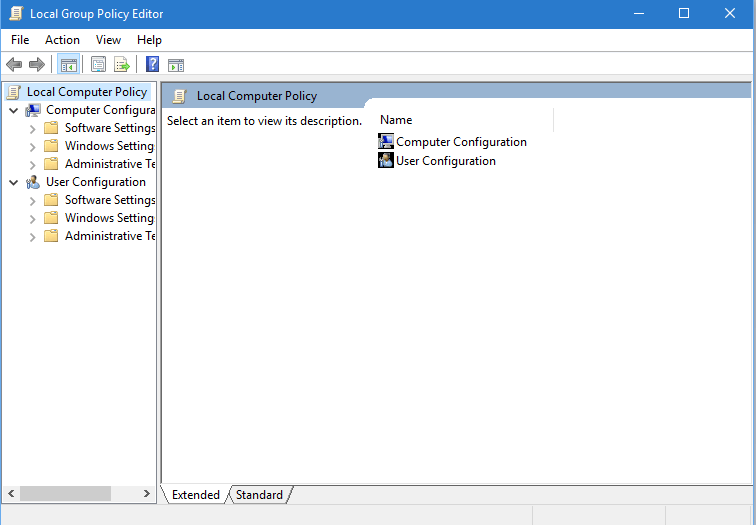Click the Export List toolbar icon

pos(122,64)
